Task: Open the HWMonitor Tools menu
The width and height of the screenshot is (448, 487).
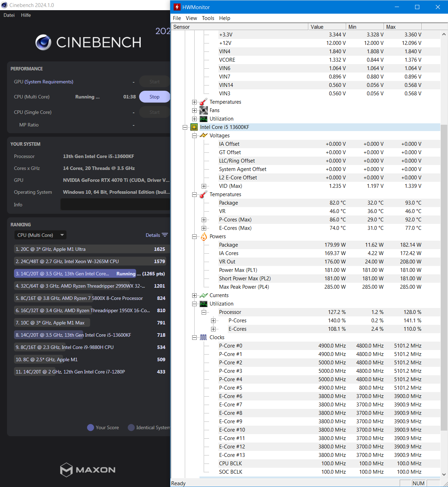Action: click(208, 18)
